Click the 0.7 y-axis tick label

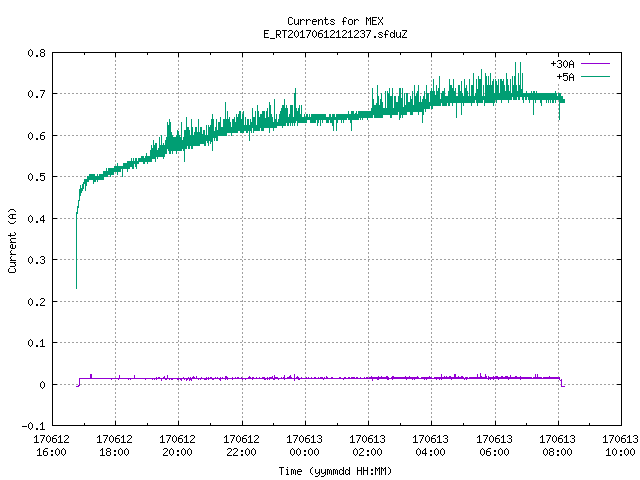coord(36,94)
